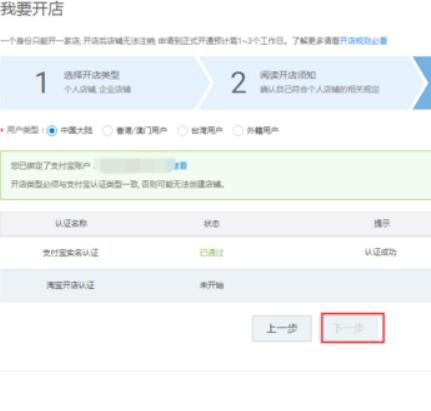
Task: Select the 中国大陆 user type radio
Action: 52,131
